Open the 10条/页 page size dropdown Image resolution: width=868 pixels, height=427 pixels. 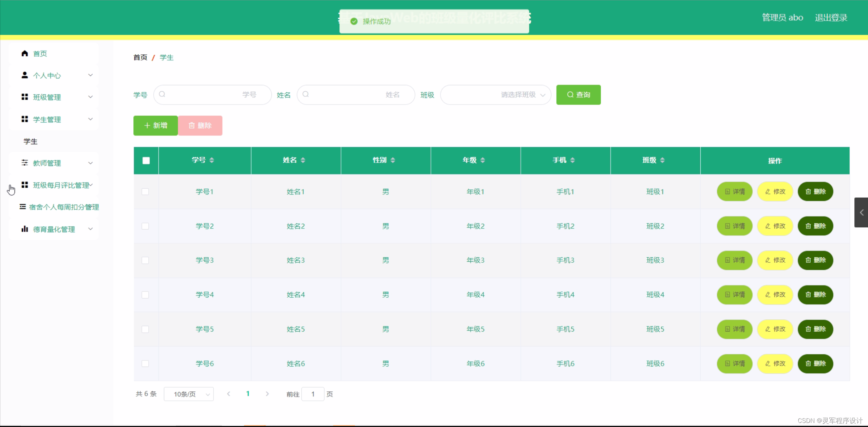pos(189,394)
